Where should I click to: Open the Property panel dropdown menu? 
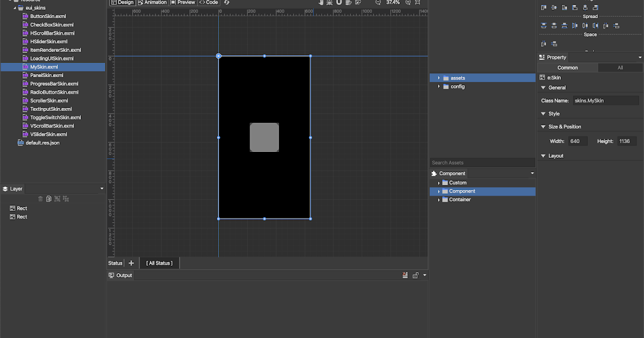point(640,57)
